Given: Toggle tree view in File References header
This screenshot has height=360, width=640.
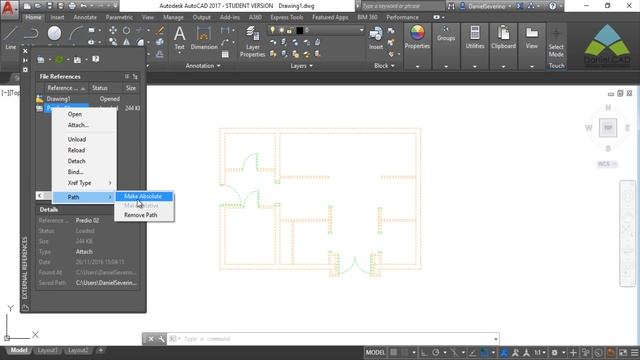Looking at the screenshot, I should click(x=135, y=76).
